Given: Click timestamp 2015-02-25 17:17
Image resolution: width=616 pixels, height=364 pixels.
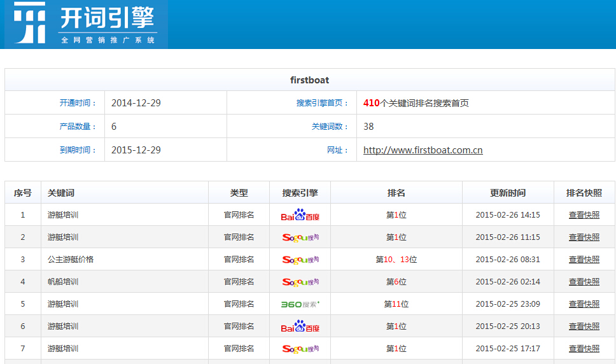Looking at the screenshot, I should 508,348.
